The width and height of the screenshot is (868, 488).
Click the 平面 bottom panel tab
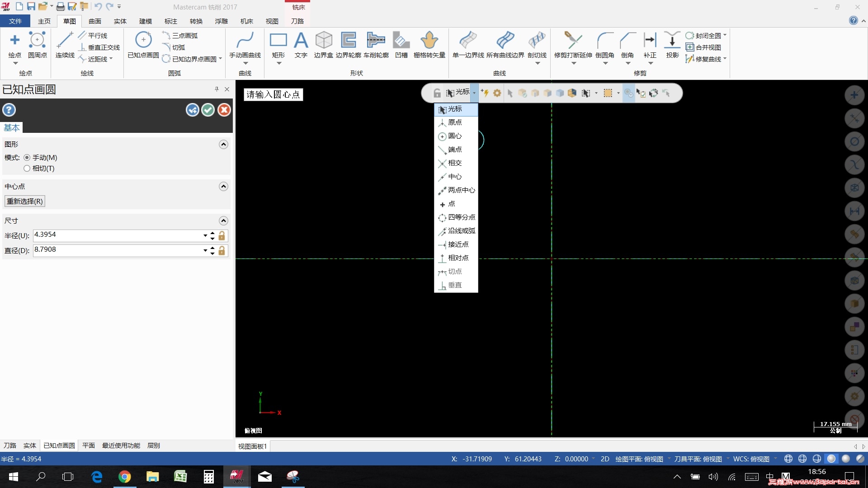click(89, 446)
